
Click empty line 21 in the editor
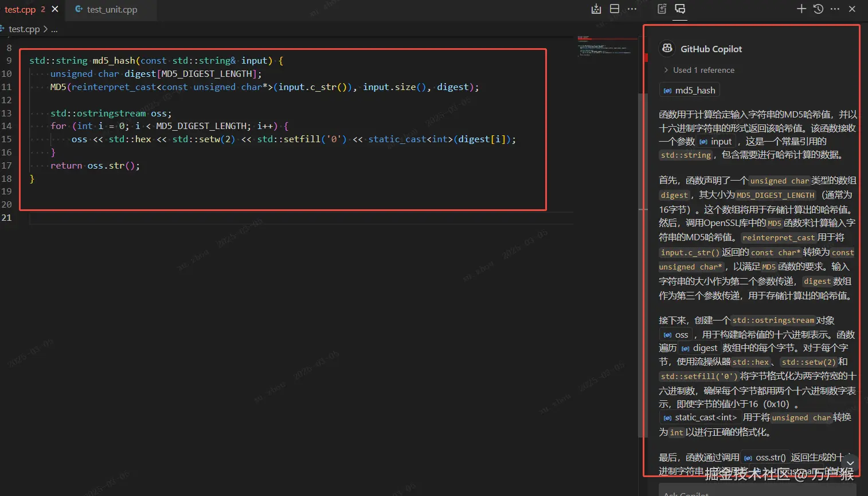pos(301,218)
